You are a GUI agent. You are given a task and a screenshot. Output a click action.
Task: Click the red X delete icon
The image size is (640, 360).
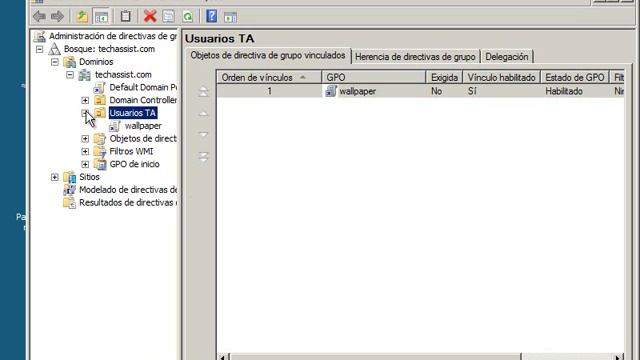pyautogui.click(x=150, y=16)
